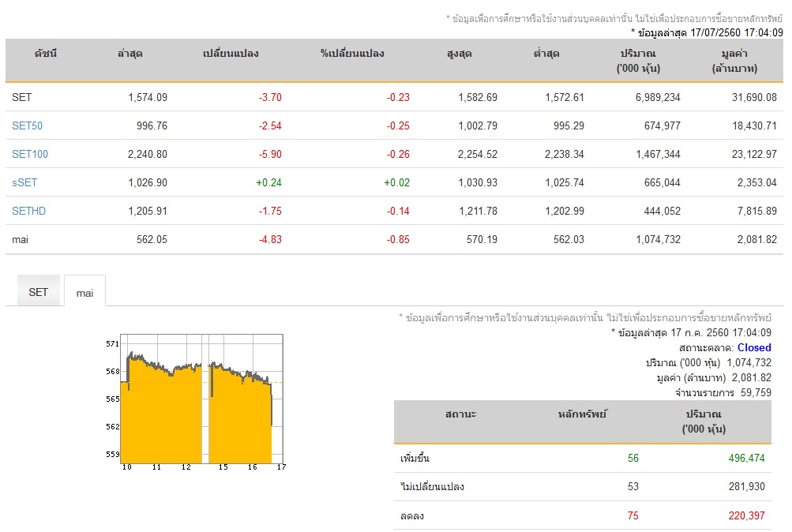Click the เพิ่มขึ้น volume 496,474

click(x=746, y=459)
